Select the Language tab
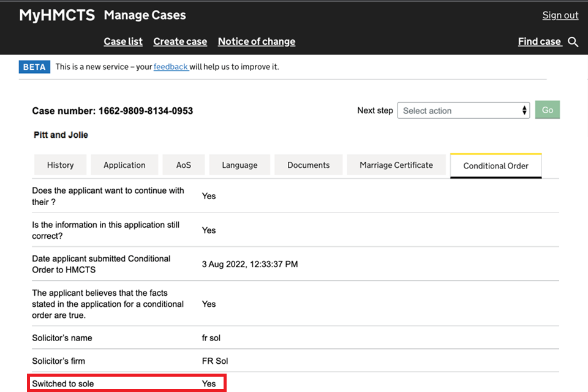This screenshot has height=392, width=588. [x=239, y=165]
